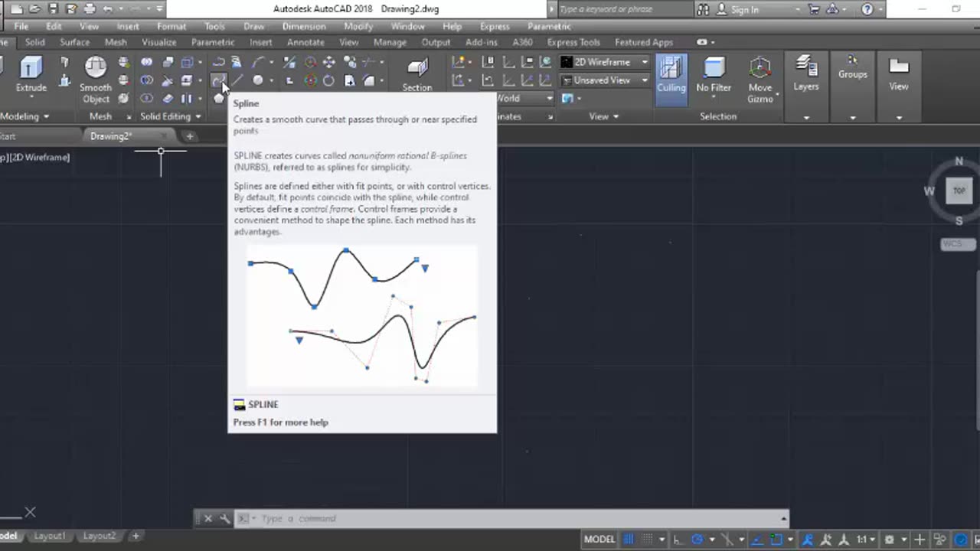This screenshot has width=980, height=551.
Task: Click the Polygon icon below Spline
Action: click(218, 99)
